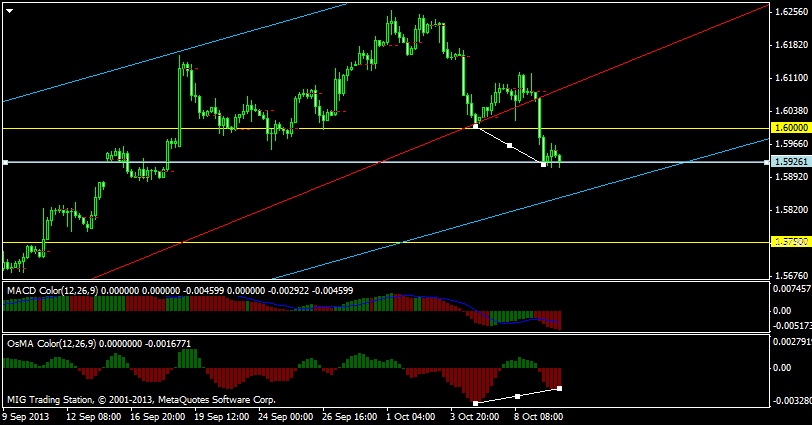This screenshot has height=425, width=812.
Task: Click the OsMA scale value 0.002791
Action: tap(792, 342)
